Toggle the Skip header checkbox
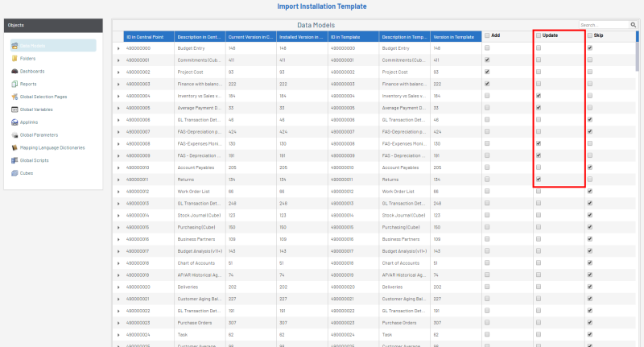 point(590,35)
